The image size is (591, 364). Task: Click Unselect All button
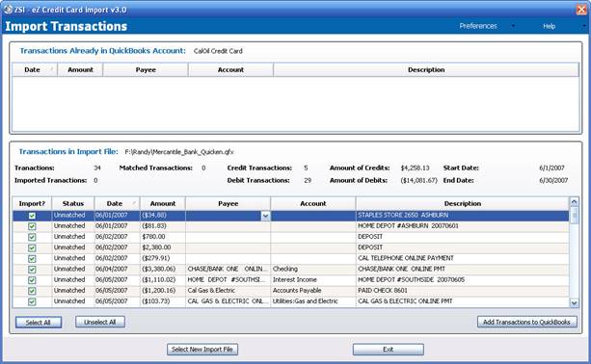100,322
